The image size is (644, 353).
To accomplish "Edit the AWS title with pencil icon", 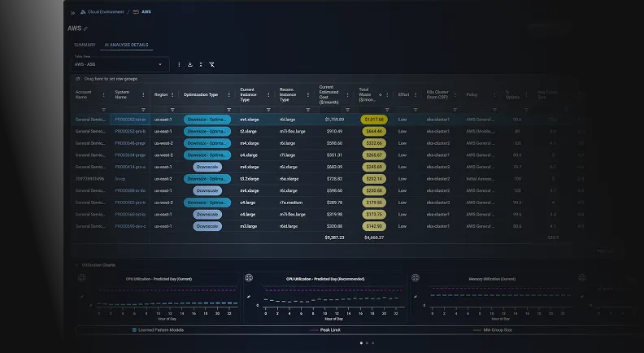I will point(85,28).
